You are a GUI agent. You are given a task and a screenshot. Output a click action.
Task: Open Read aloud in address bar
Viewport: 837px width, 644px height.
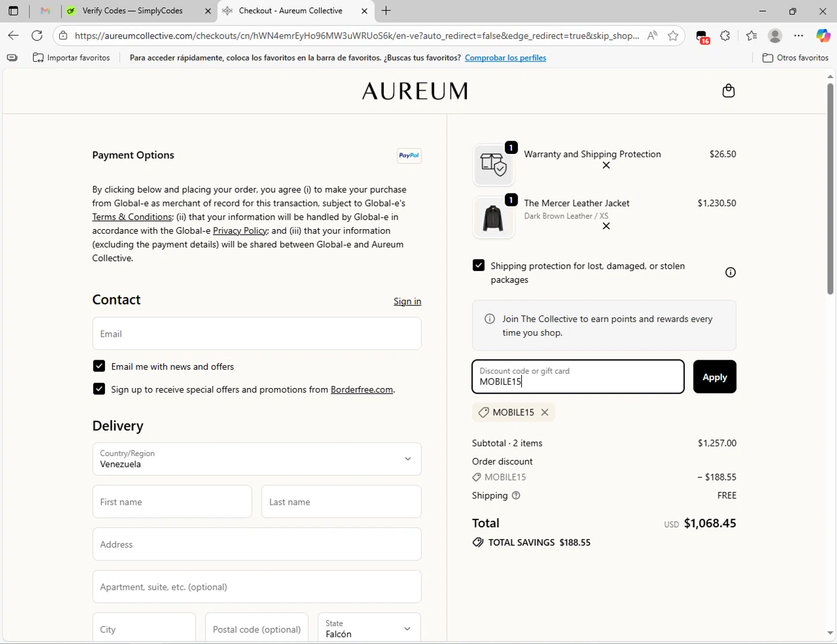(652, 36)
